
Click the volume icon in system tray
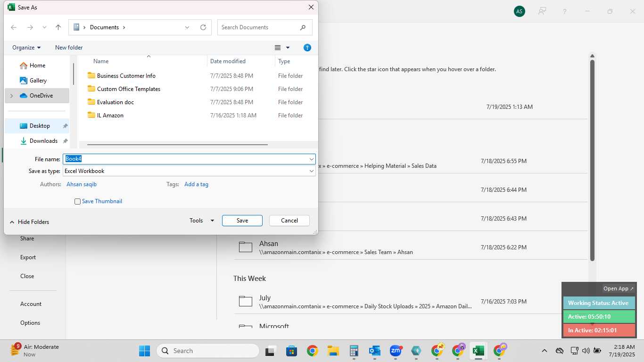[x=586, y=351]
